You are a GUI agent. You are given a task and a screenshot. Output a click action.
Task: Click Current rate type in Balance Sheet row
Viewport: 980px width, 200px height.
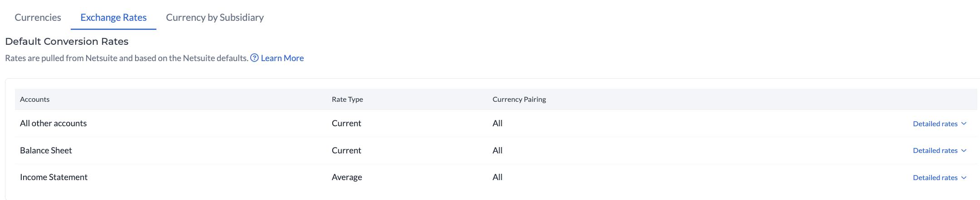click(x=346, y=151)
